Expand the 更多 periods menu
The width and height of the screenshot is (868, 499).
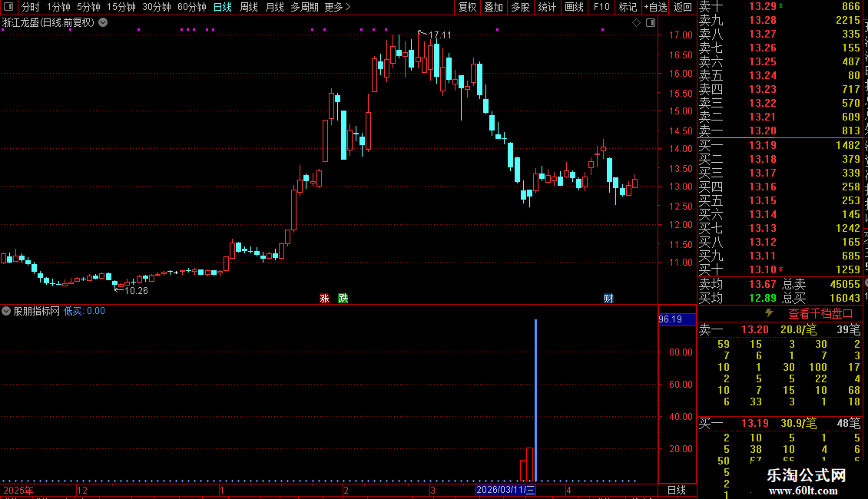[337, 7]
